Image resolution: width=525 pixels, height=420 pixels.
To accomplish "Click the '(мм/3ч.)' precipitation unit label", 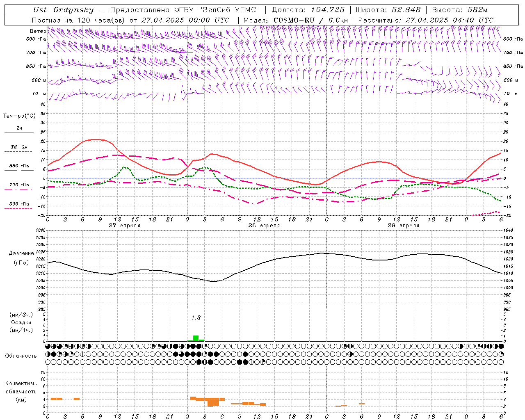I will pos(21,315).
